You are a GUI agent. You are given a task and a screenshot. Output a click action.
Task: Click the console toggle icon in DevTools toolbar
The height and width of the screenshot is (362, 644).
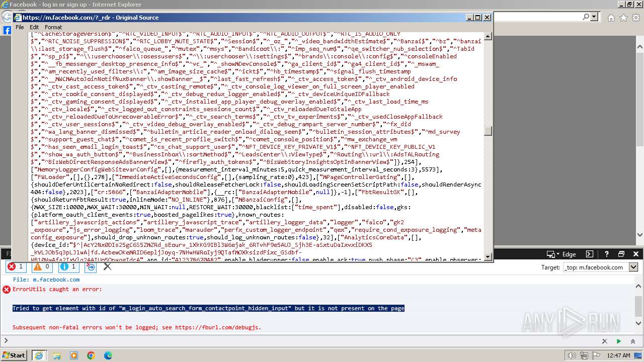(x=590, y=254)
